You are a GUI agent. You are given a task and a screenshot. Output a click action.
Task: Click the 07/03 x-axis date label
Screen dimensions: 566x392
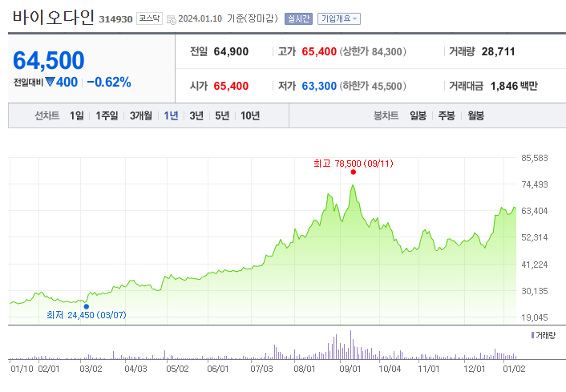pyautogui.click(x=261, y=369)
